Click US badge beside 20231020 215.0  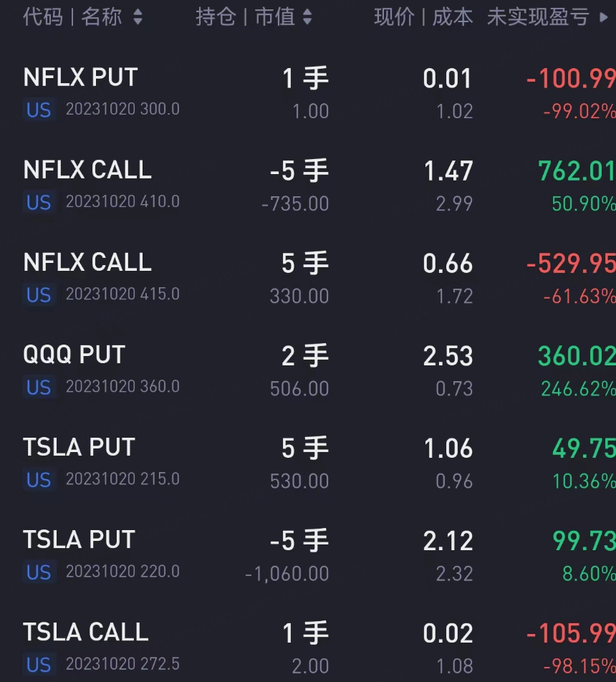point(39,480)
